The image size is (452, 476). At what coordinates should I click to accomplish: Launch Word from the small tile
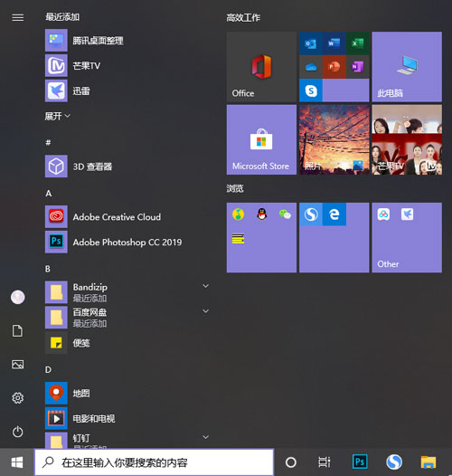point(334,43)
